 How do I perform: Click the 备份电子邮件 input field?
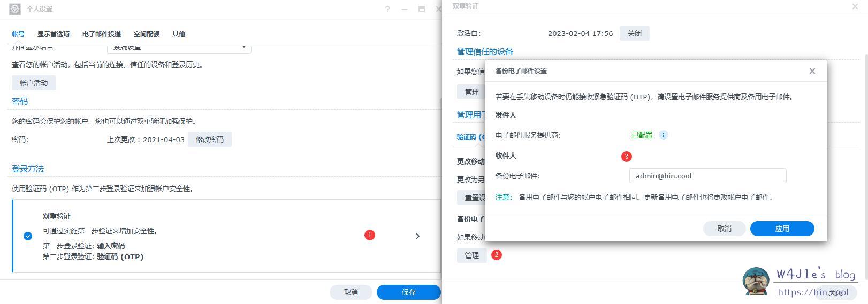pos(708,176)
